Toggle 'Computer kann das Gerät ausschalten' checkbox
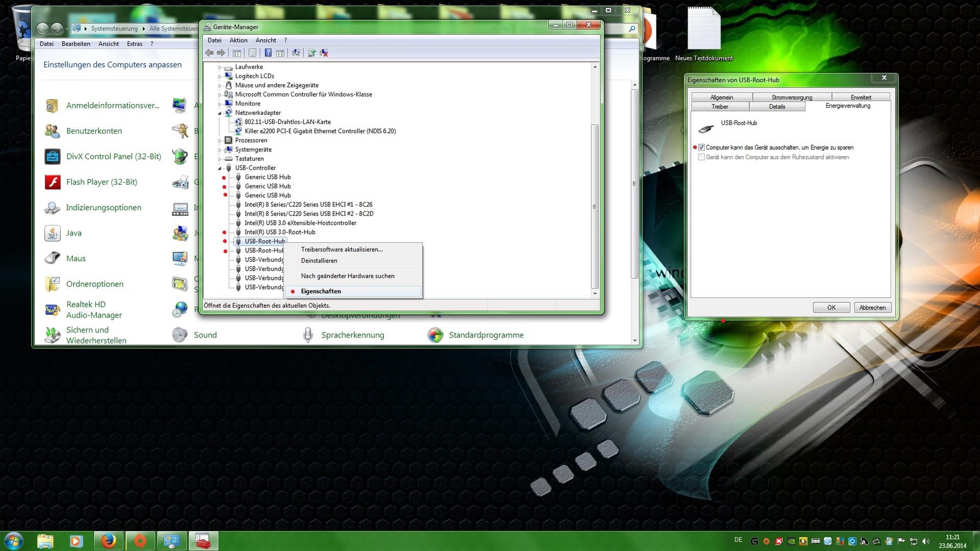Viewport: 980px width, 551px height. pos(702,148)
